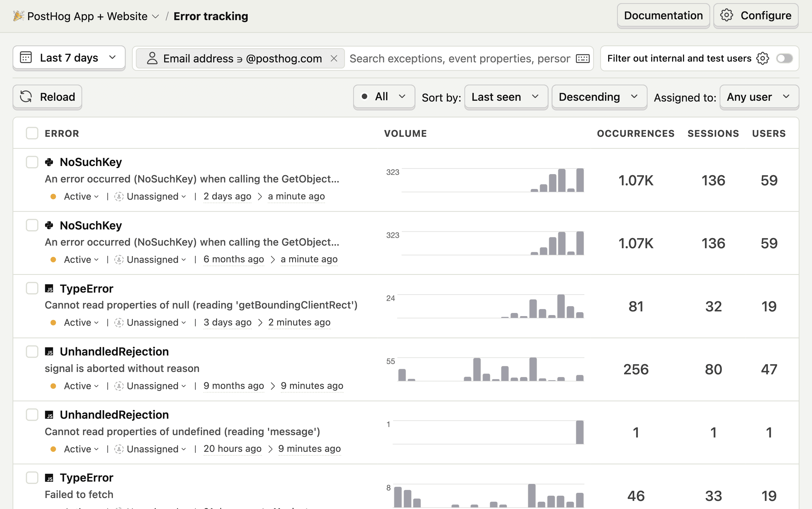Open the All status filter dropdown
Screen dimensions: 812x509
[x=384, y=97]
